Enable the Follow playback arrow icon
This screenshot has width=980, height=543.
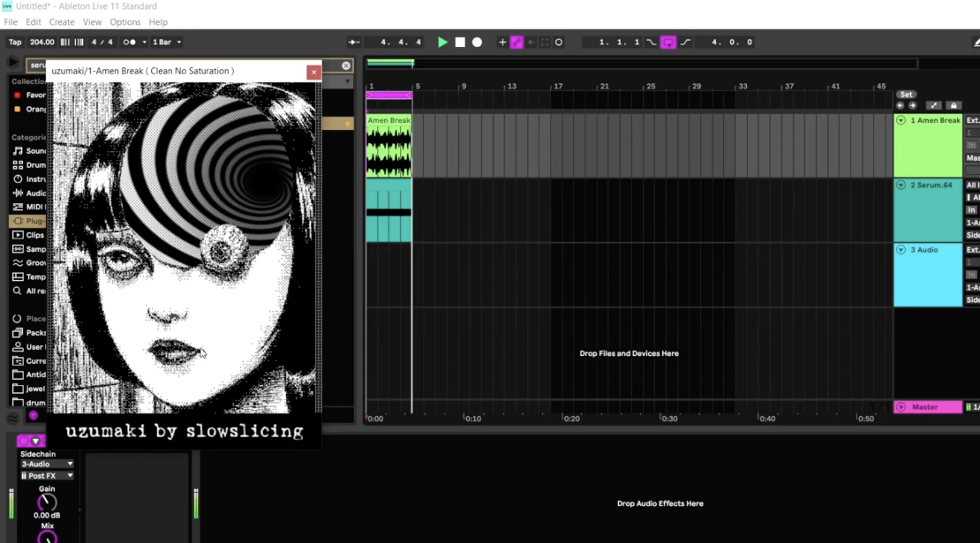click(x=353, y=42)
